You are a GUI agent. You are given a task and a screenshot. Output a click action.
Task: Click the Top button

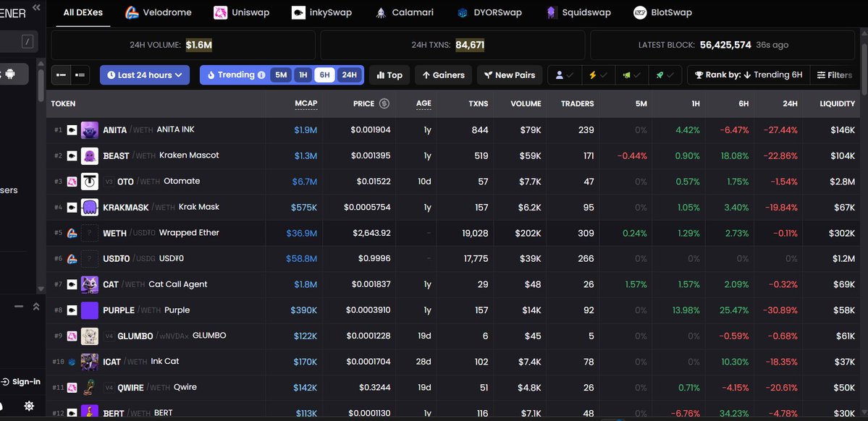pyautogui.click(x=389, y=75)
